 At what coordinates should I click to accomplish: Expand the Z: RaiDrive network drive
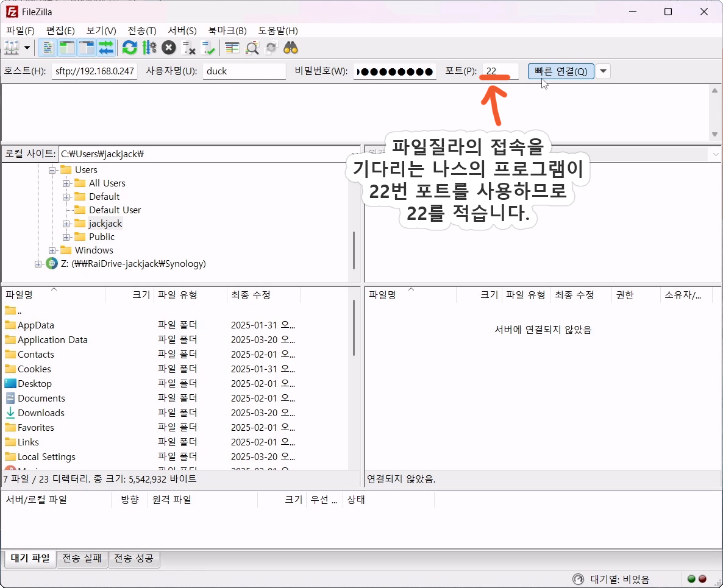click(x=38, y=264)
